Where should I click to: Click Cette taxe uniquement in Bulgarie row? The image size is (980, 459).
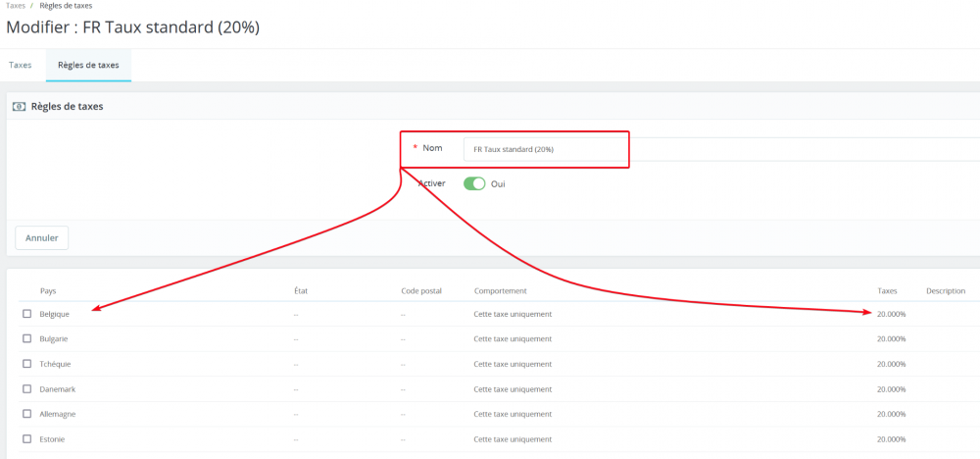point(513,339)
